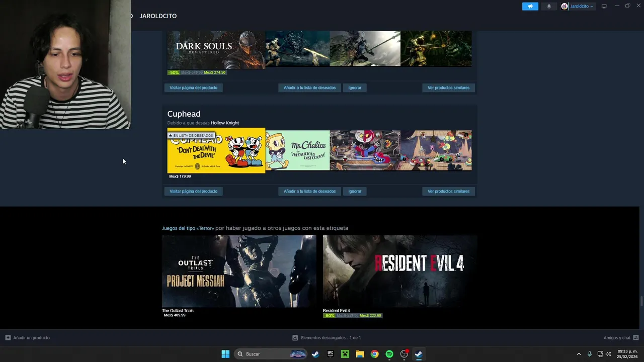Open 'Añadir un producto' link

(32, 338)
